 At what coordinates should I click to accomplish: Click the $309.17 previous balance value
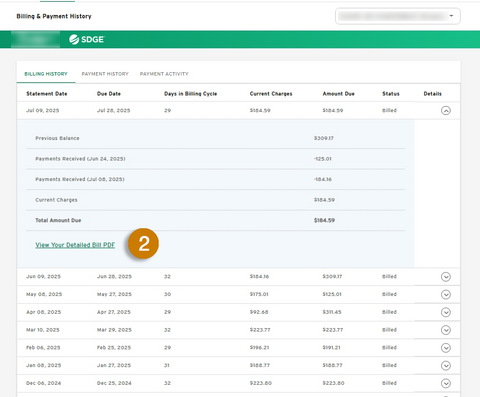point(324,138)
